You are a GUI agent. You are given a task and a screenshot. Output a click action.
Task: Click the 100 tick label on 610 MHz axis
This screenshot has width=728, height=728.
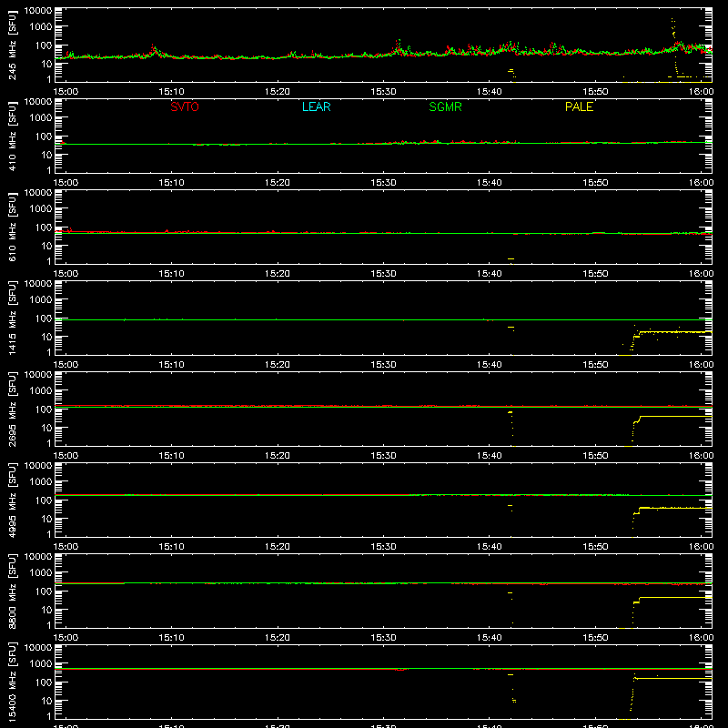coord(43,227)
